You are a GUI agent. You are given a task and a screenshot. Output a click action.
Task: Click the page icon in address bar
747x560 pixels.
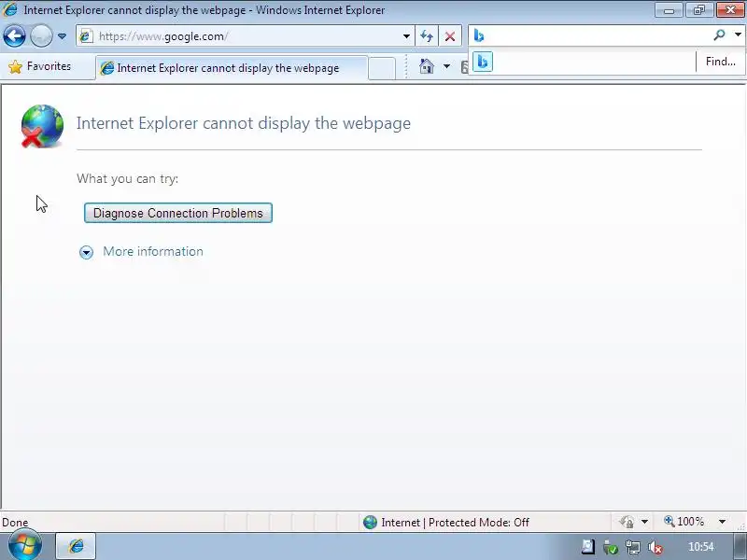tap(86, 36)
